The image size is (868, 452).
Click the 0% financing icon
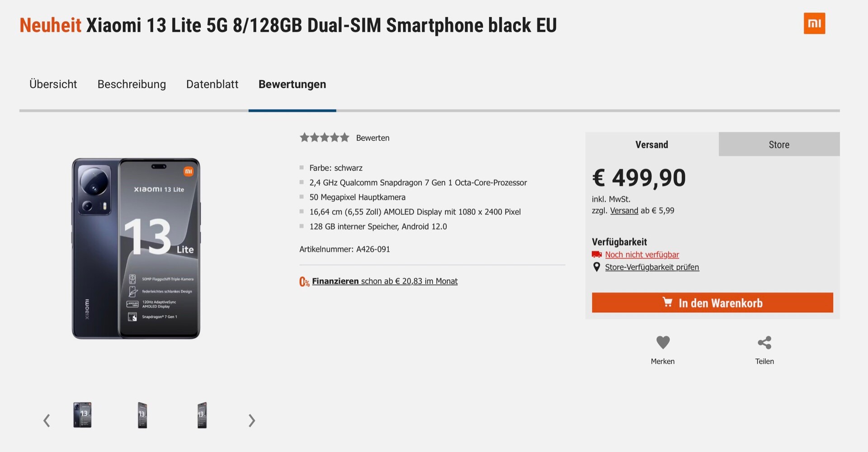click(x=304, y=282)
